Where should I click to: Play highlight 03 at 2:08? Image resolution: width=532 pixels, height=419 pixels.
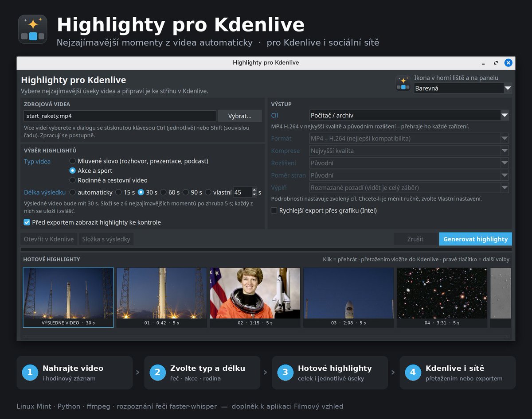click(348, 297)
